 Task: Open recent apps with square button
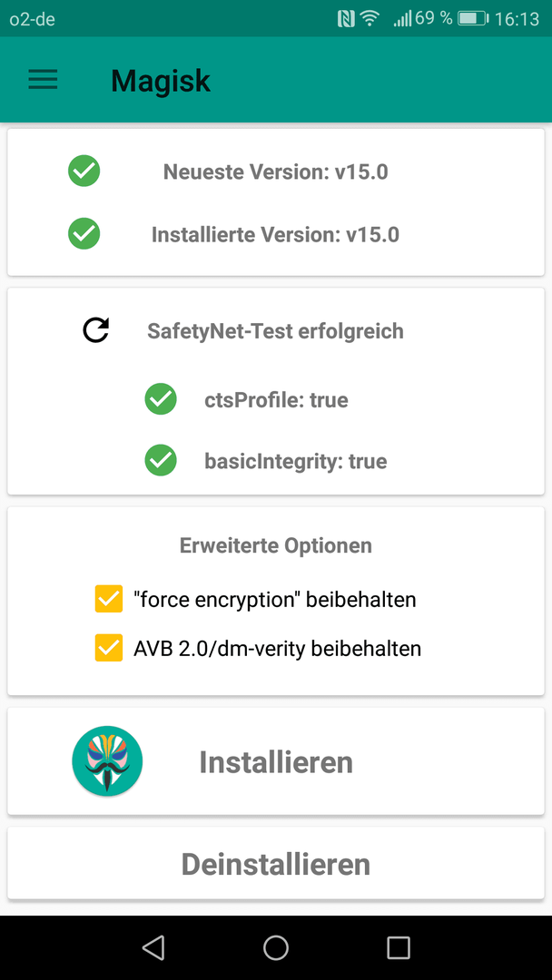point(399,947)
